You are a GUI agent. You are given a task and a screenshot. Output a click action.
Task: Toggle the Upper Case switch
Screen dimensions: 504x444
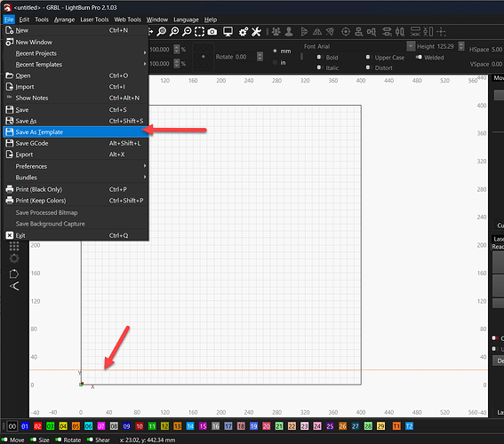point(368,57)
